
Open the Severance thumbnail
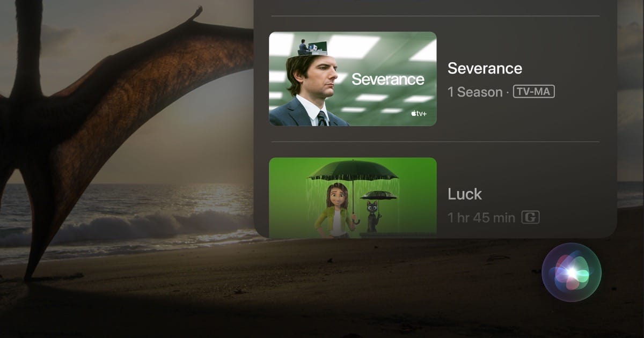(353, 79)
